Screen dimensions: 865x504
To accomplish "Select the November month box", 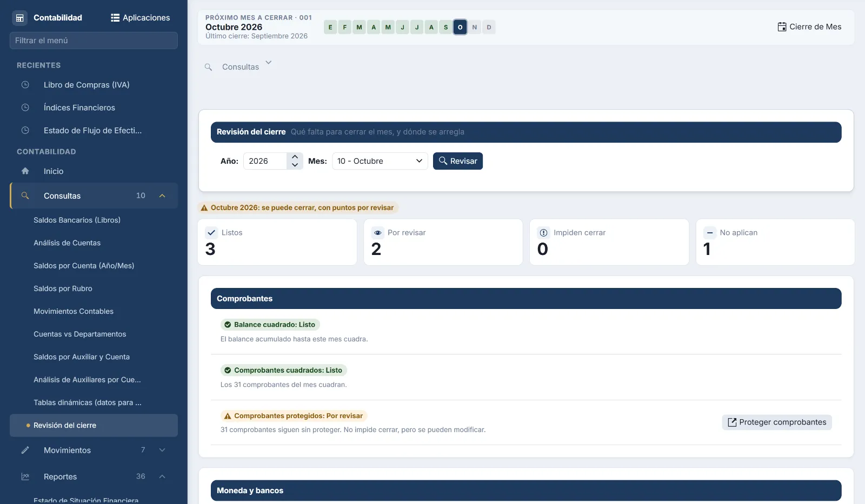I will (x=475, y=27).
